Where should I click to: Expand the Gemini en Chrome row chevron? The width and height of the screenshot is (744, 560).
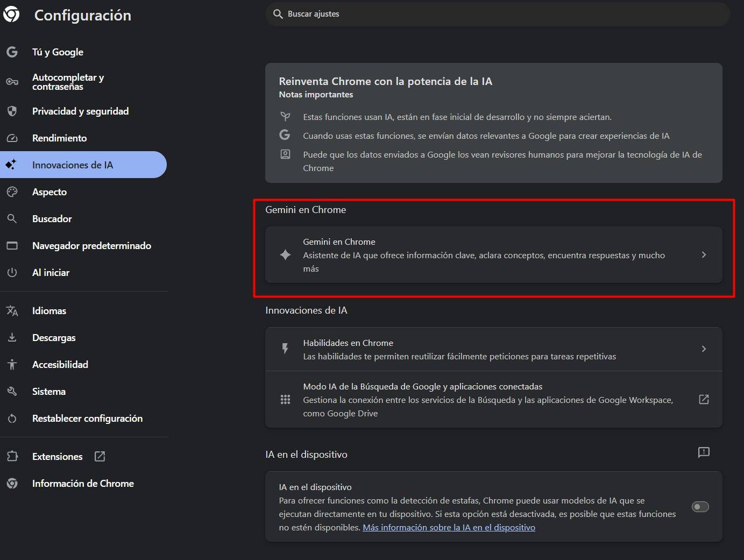click(x=704, y=255)
